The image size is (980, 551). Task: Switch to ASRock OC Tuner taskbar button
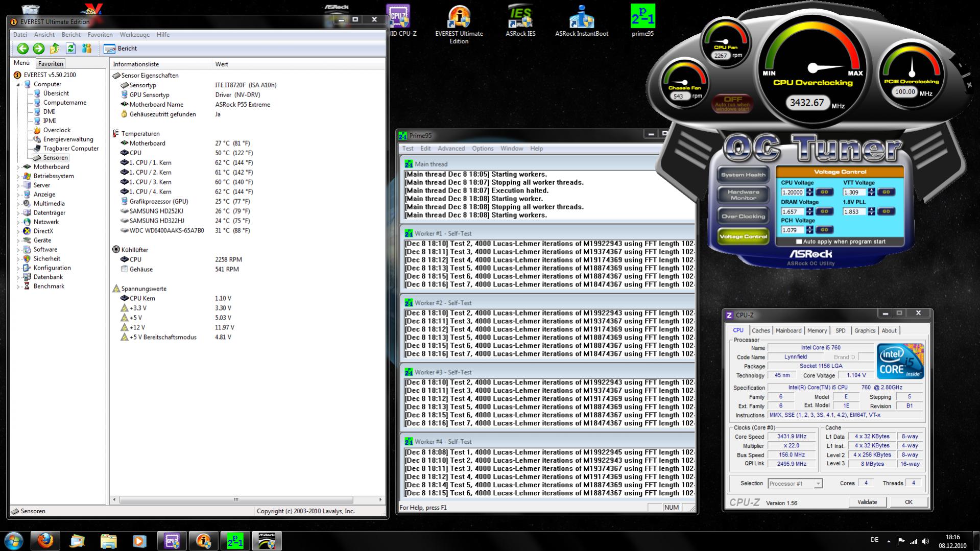267,540
